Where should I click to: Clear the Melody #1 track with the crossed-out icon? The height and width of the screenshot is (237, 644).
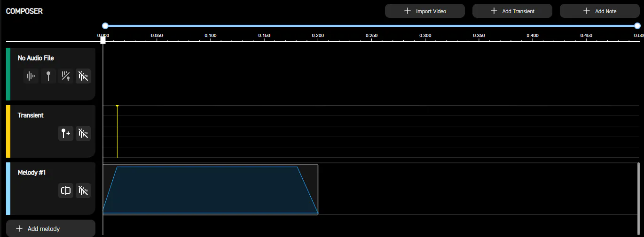pyautogui.click(x=83, y=191)
